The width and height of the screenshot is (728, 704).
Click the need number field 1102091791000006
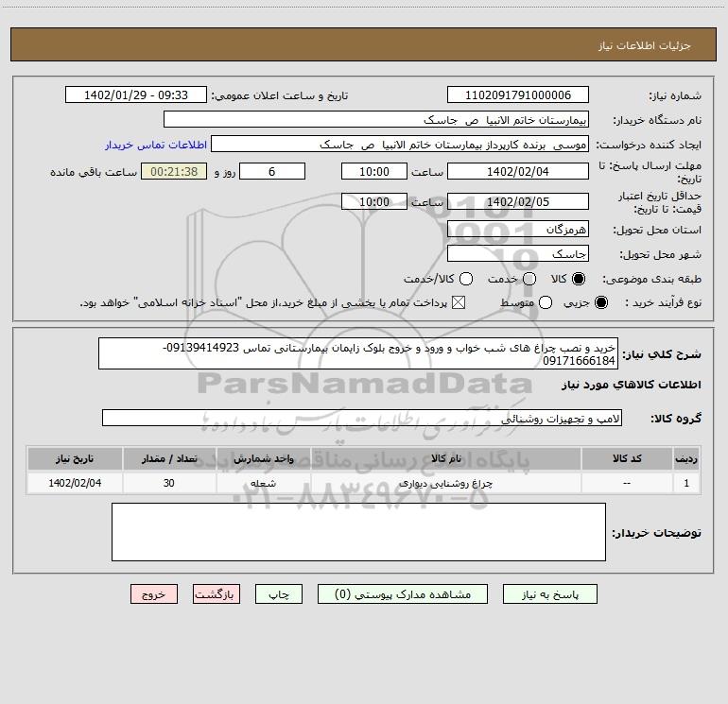(x=518, y=94)
